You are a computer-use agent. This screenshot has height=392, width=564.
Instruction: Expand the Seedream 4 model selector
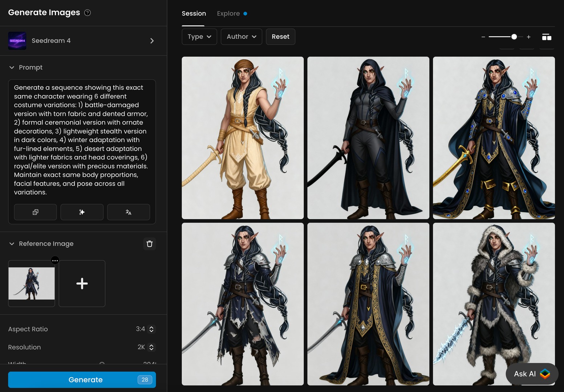[152, 41]
